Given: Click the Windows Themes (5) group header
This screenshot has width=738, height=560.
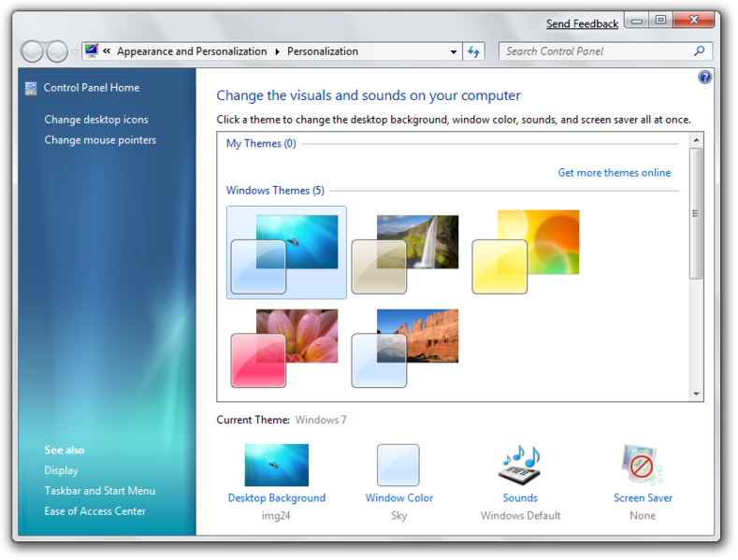Looking at the screenshot, I should click(275, 191).
